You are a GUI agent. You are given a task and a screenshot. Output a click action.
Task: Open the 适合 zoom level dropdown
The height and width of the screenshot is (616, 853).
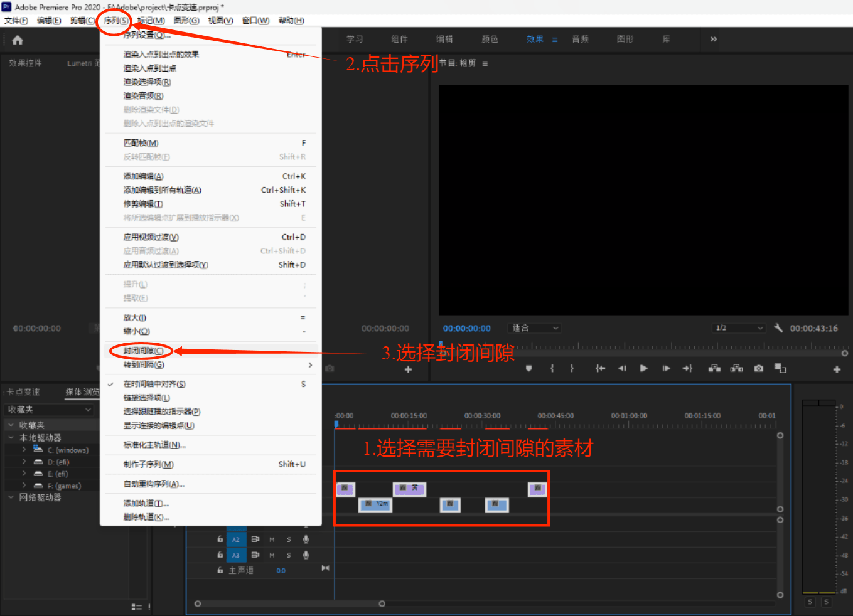coord(534,328)
